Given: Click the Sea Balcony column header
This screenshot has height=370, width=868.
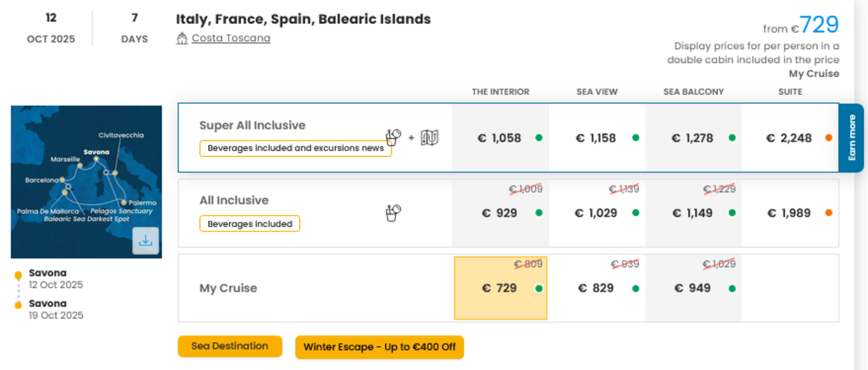Looking at the screenshot, I should 693,92.
